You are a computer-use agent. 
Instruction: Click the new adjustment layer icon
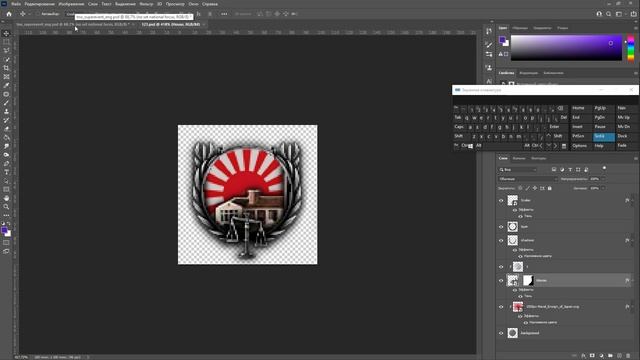point(601,356)
